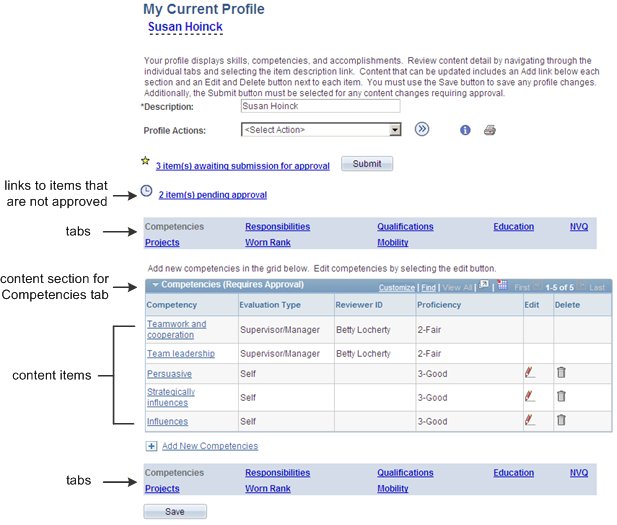This screenshot has height=525, width=617.
Task: Click the Customize link in the grid header
Action: [x=397, y=288]
